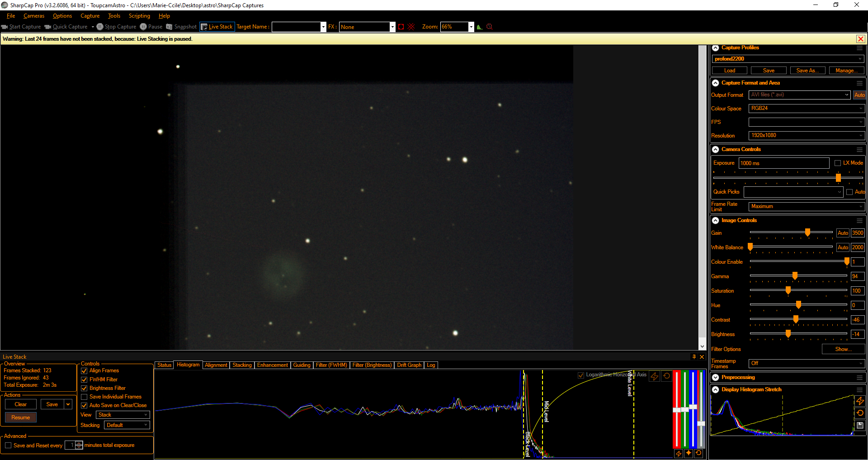Pin the Live Stack panel
The image size is (868, 460).
[694, 357]
